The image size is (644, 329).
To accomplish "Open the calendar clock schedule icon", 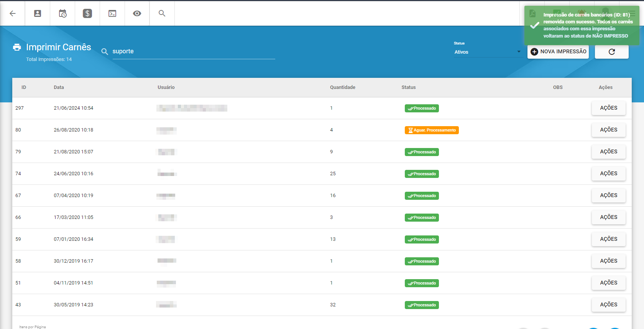I will tap(62, 13).
